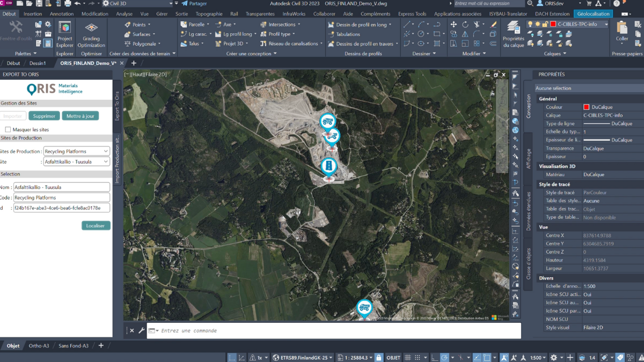Toggle the lock icon in status bar
The width and height of the screenshot is (644, 362).
coord(379,357)
